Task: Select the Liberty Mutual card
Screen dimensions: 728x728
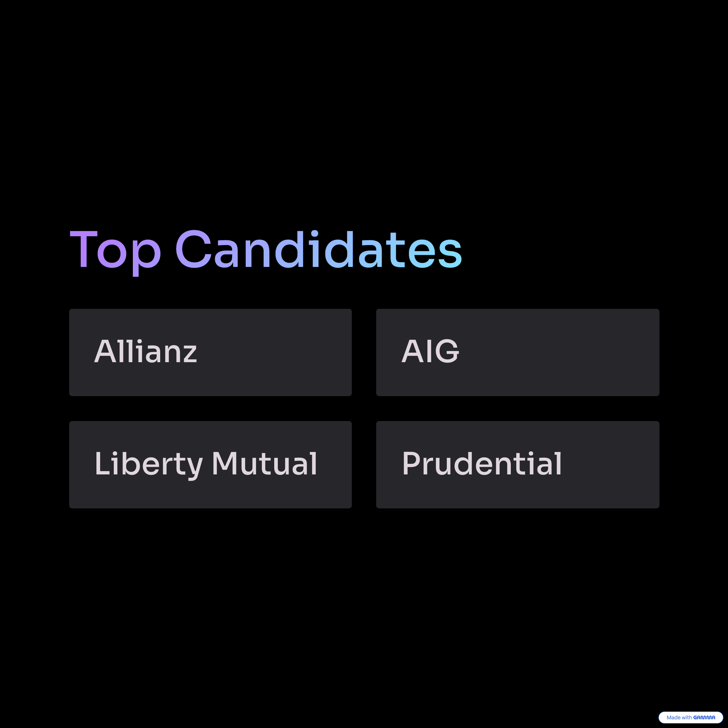Action: pos(210,465)
